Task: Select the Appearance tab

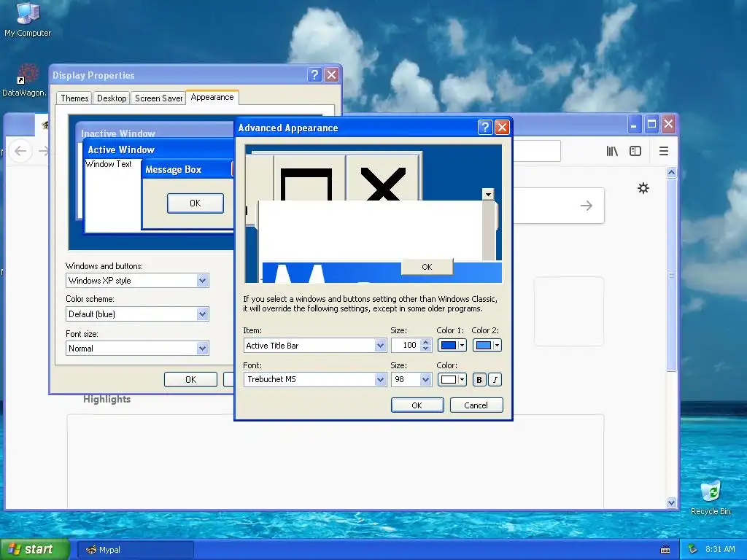Action: (x=212, y=97)
